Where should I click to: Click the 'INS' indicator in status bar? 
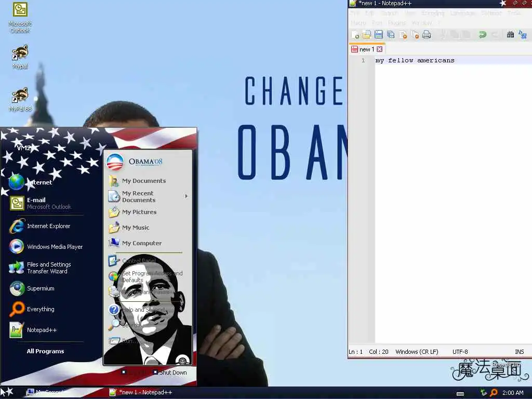[519, 352]
